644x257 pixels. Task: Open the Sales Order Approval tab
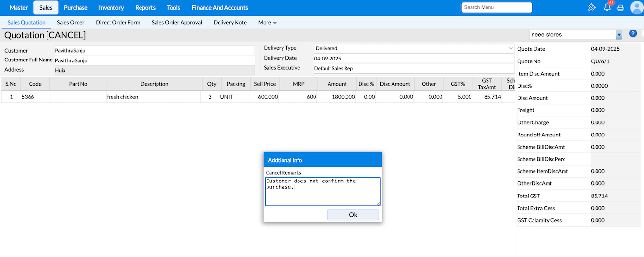point(176,23)
